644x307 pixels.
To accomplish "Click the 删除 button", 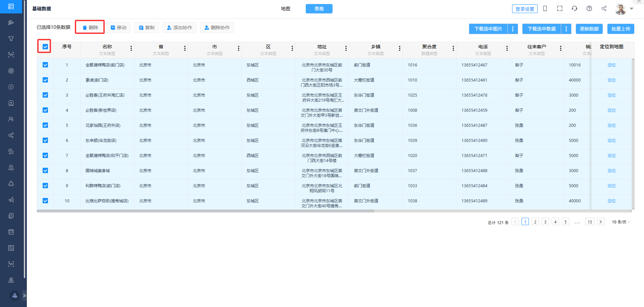I will point(90,28).
